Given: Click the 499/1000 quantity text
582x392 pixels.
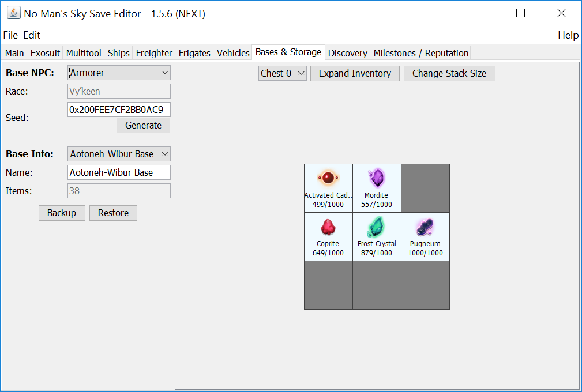Looking at the screenshot, I should click(x=328, y=204).
